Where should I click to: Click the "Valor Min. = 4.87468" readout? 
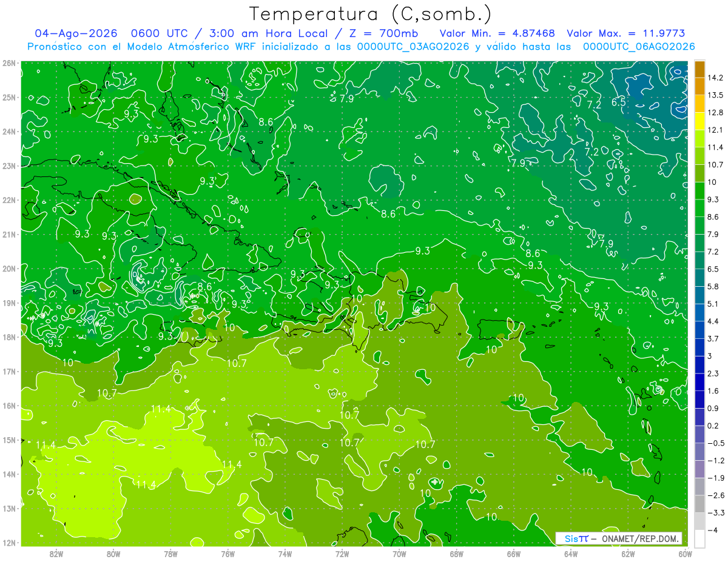pos(497,33)
